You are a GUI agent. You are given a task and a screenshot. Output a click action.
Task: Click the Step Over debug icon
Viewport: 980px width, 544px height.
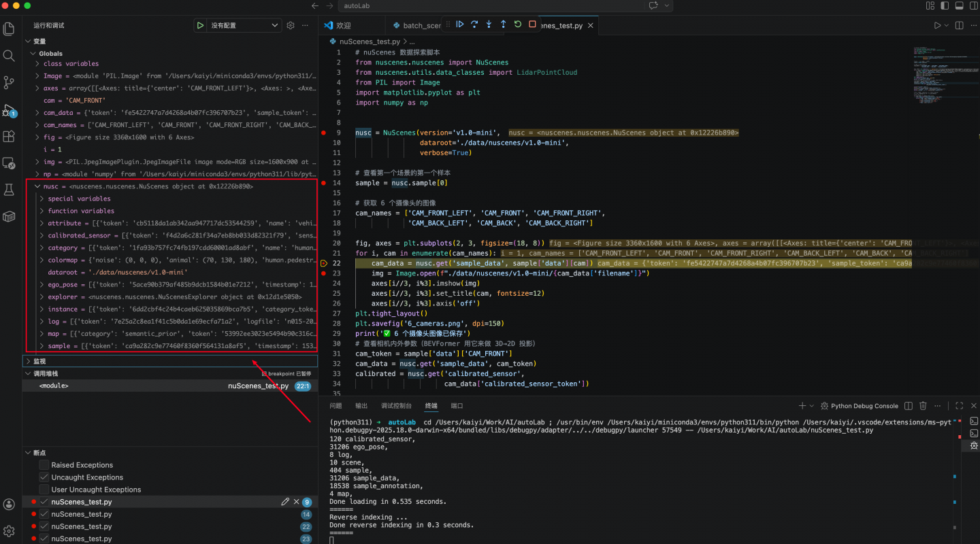[474, 24]
